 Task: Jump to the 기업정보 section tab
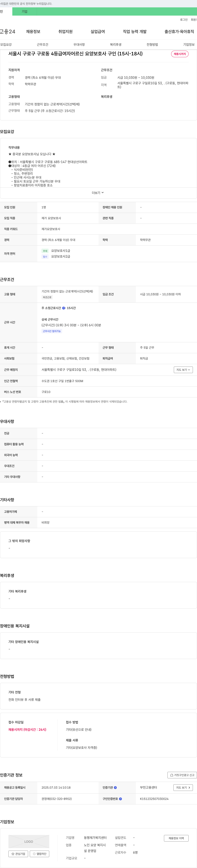coord(189,45)
